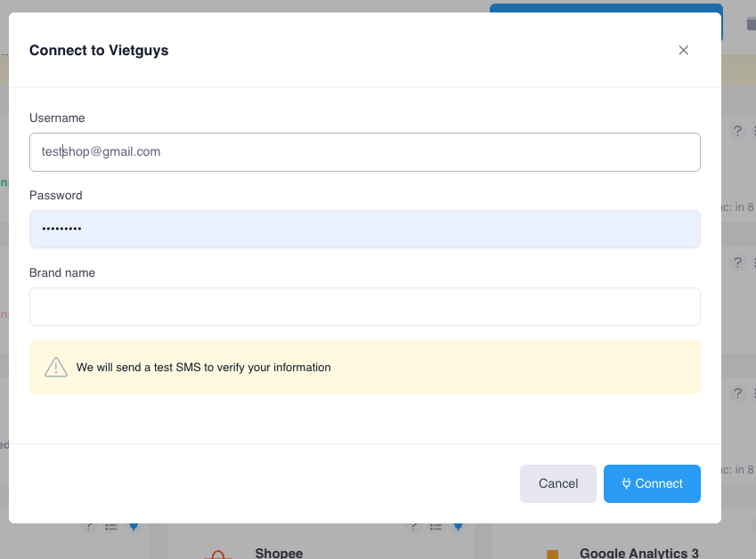
Task: Click blue pin icon on bottom-left card
Action: pos(134,527)
